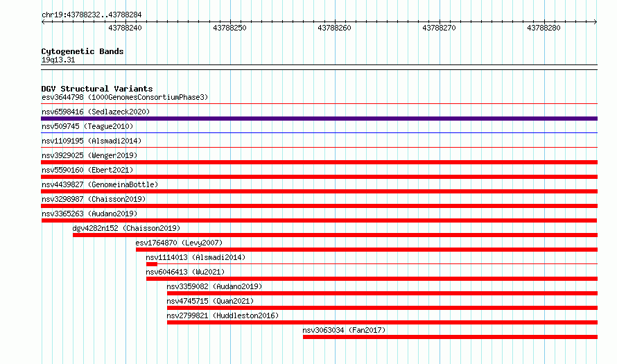This screenshot has width=617, height=364.
Task: Click the 19q13.31 band label
Action: pos(58,60)
